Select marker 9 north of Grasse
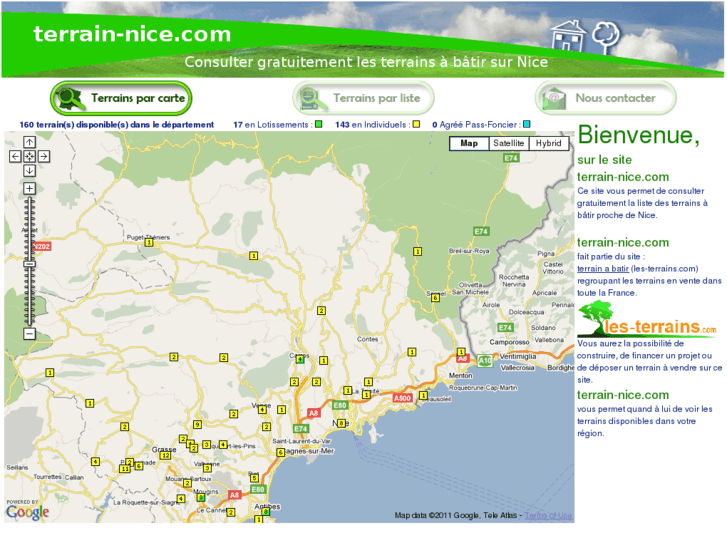This screenshot has width=727, height=545. 198,424
